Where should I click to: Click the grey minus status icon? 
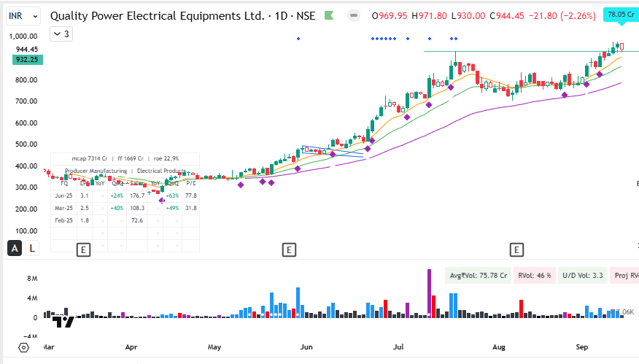(353, 15)
